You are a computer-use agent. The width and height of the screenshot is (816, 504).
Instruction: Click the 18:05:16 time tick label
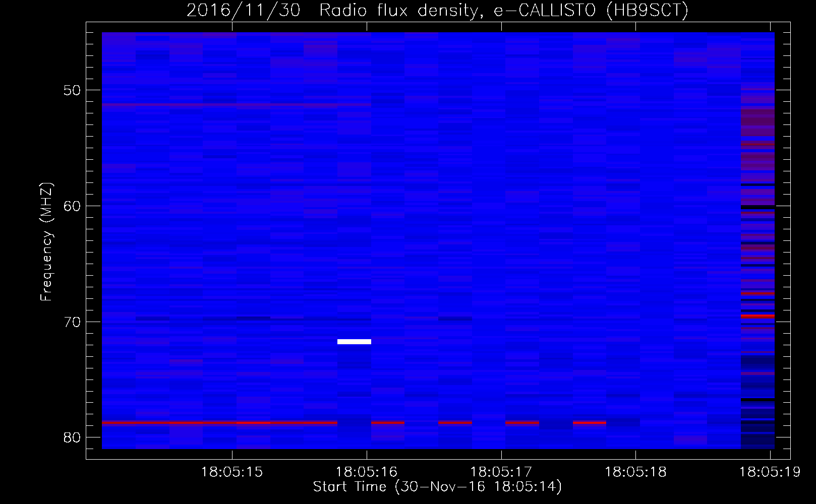[367, 472]
